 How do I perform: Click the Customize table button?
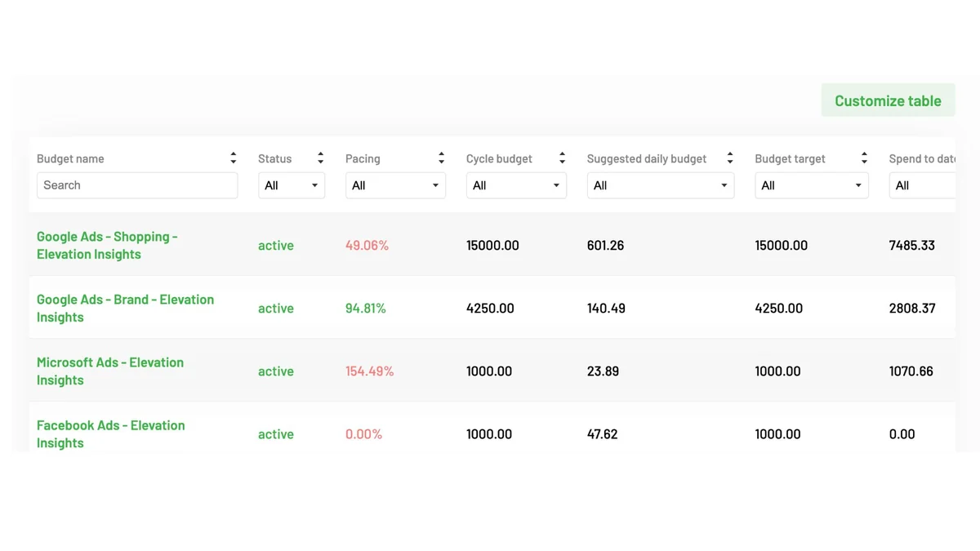click(x=888, y=100)
